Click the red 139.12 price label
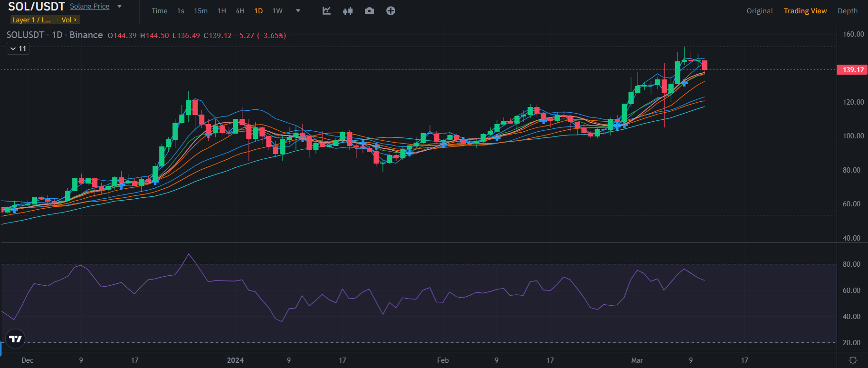868x368 pixels. [853, 70]
